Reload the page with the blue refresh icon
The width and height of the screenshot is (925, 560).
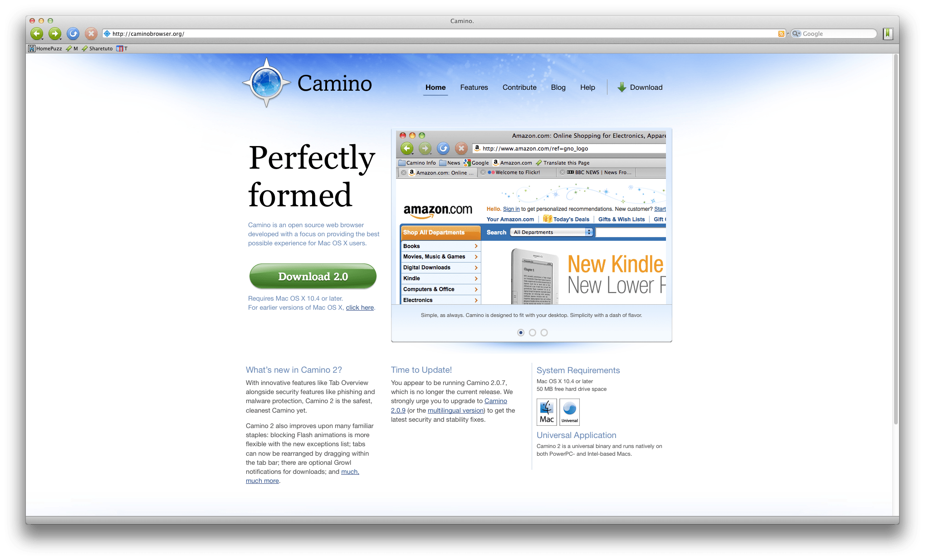pyautogui.click(x=73, y=34)
